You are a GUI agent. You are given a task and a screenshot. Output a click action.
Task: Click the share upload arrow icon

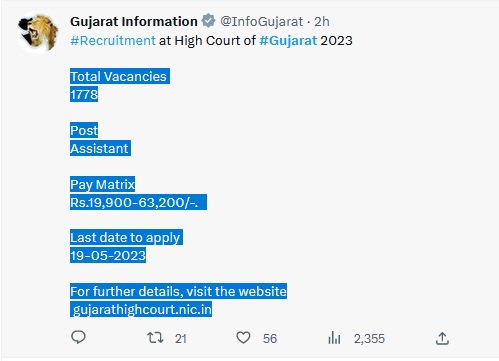tap(442, 338)
